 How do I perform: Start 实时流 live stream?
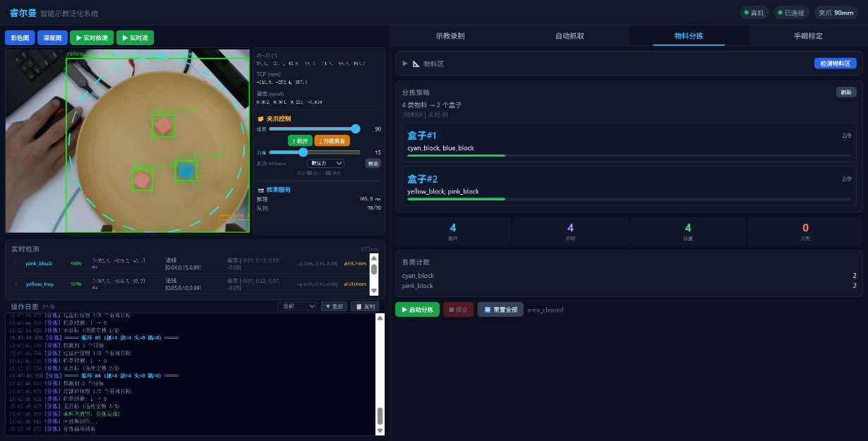click(135, 38)
